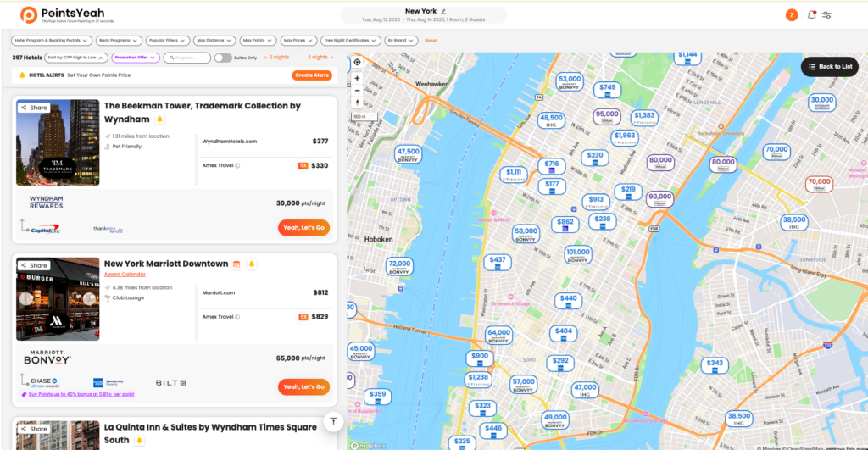The height and width of the screenshot is (450, 868).
Task: Click Marriott.com $812 price row
Action: pos(265,293)
